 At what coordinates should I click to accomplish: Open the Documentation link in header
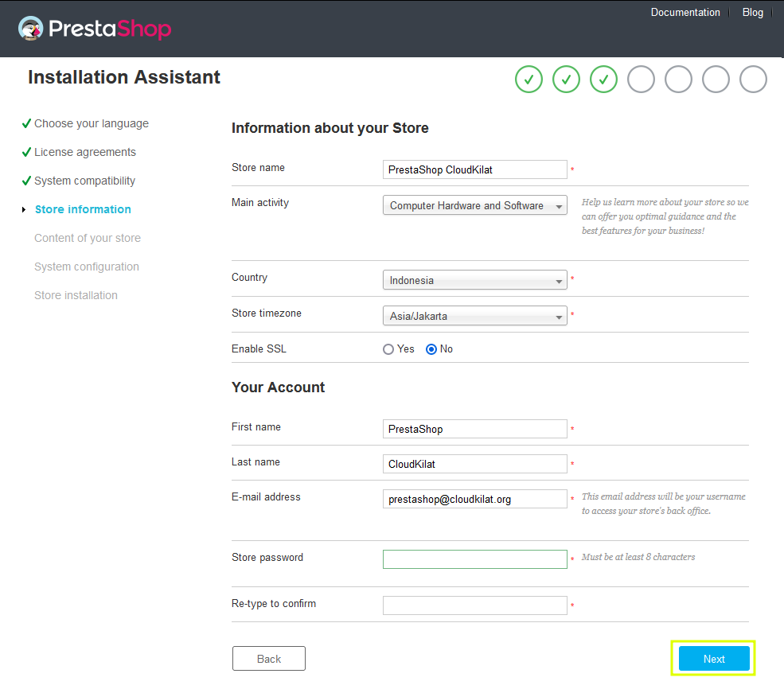click(x=685, y=13)
